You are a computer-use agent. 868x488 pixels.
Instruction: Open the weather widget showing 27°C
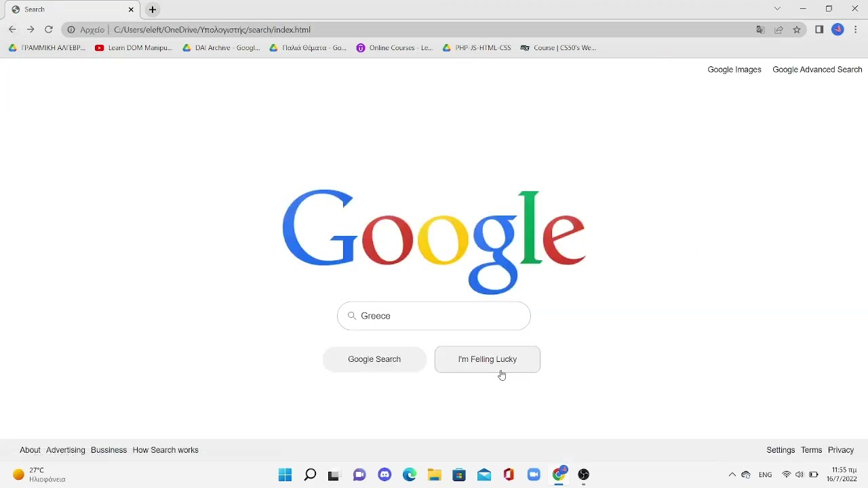pyautogui.click(x=39, y=474)
